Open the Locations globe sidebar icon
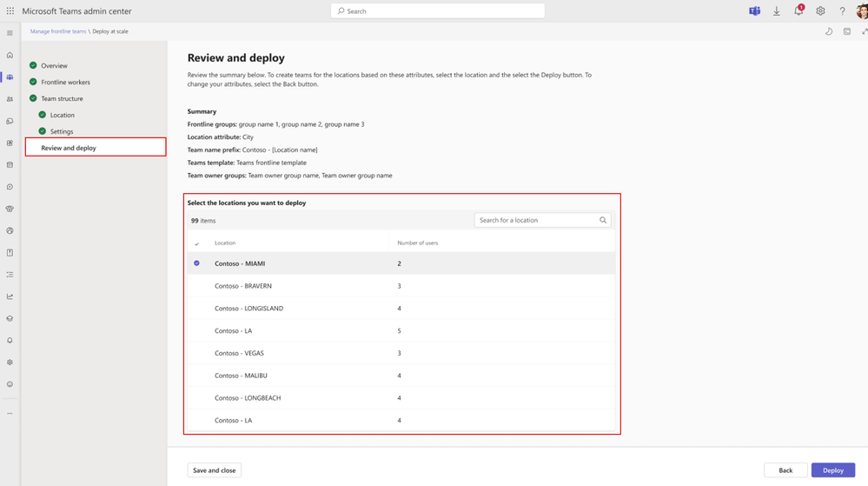 pyautogui.click(x=10, y=230)
